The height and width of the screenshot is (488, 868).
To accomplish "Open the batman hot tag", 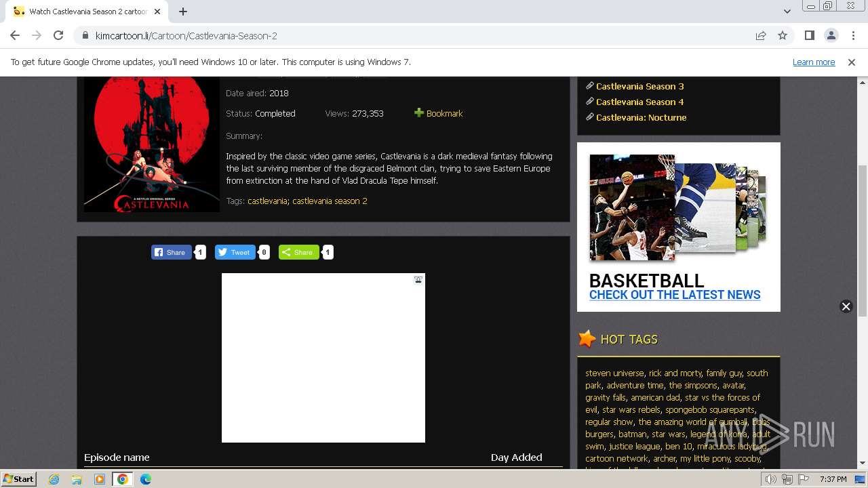I will coord(633,434).
